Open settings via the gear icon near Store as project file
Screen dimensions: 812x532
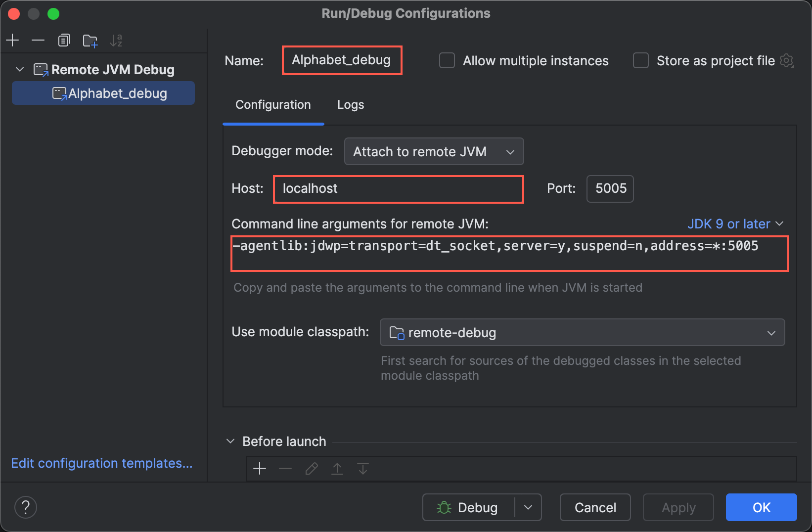[787, 60]
